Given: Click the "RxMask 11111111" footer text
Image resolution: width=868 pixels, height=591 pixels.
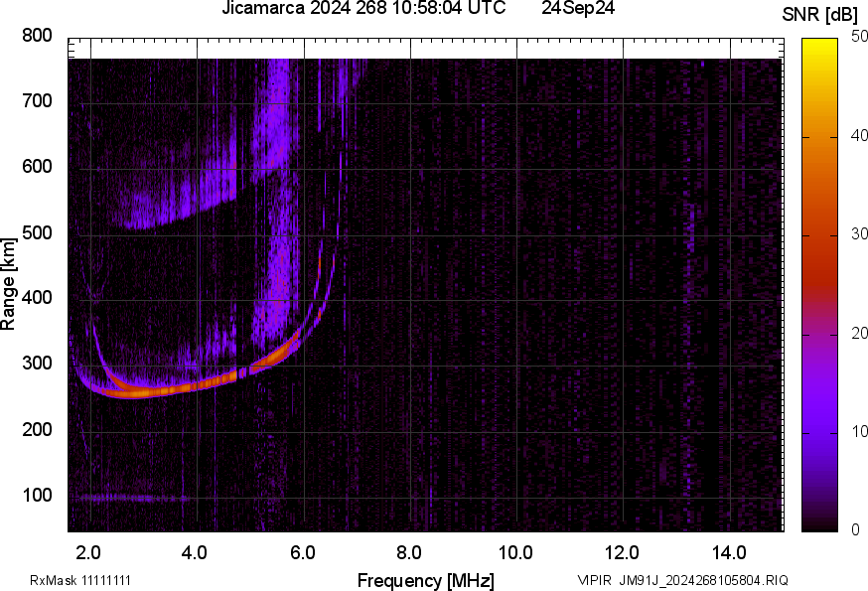Looking at the screenshot, I should [80, 580].
